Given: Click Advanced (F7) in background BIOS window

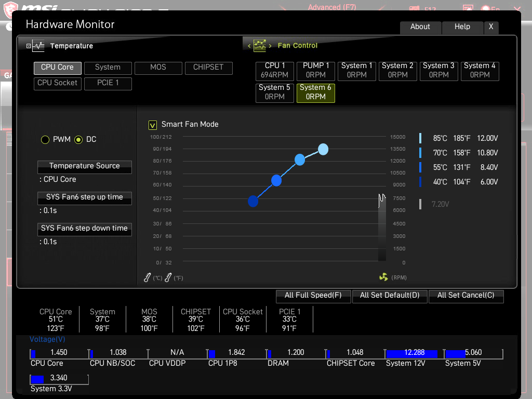Looking at the screenshot, I should (332, 7).
